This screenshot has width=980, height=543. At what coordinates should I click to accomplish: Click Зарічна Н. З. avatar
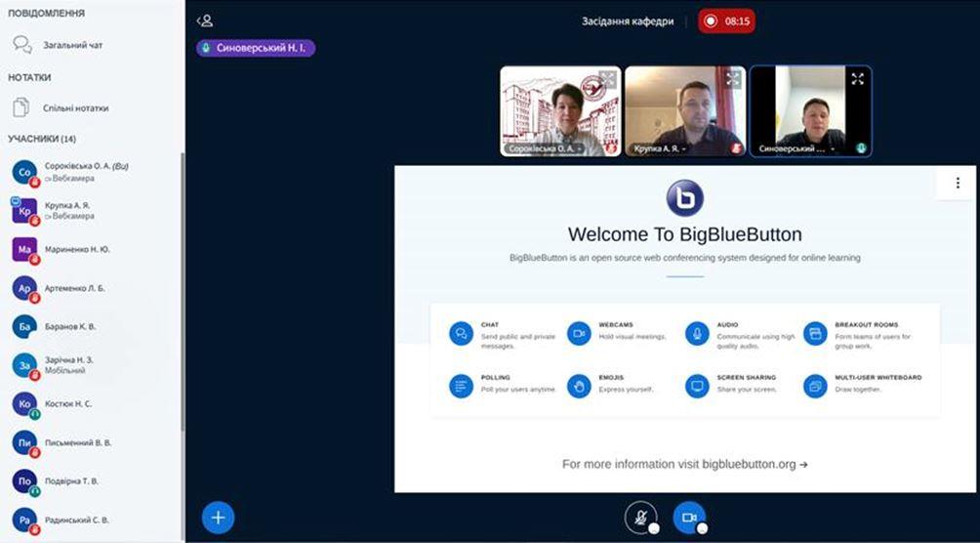point(24,365)
